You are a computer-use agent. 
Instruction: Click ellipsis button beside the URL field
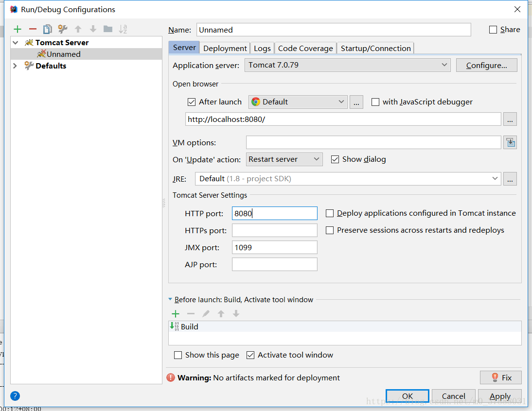[x=510, y=120]
